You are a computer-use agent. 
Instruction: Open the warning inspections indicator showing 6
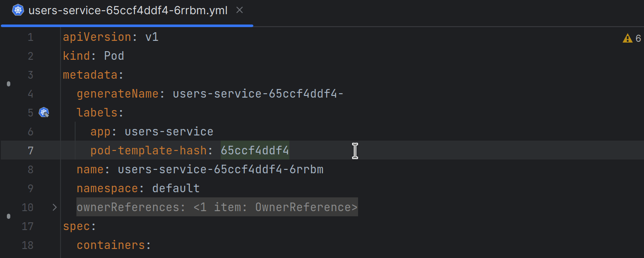tap(632, 38)
